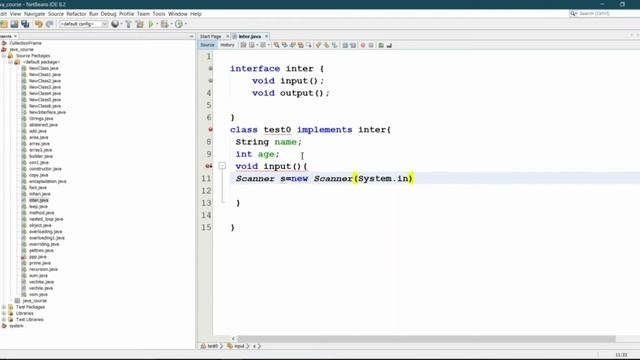Collapse the input() method code fold
The image size is (640, 360).
pos(222,166)
